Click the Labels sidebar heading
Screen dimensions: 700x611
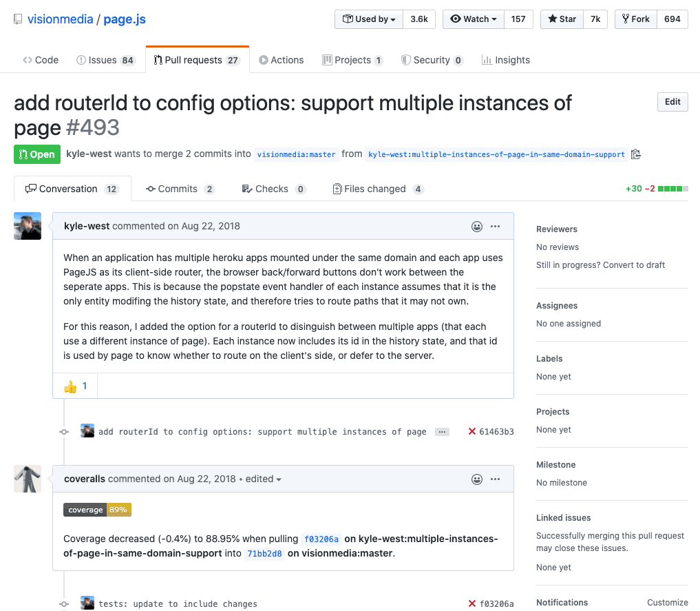click(549, 359)
